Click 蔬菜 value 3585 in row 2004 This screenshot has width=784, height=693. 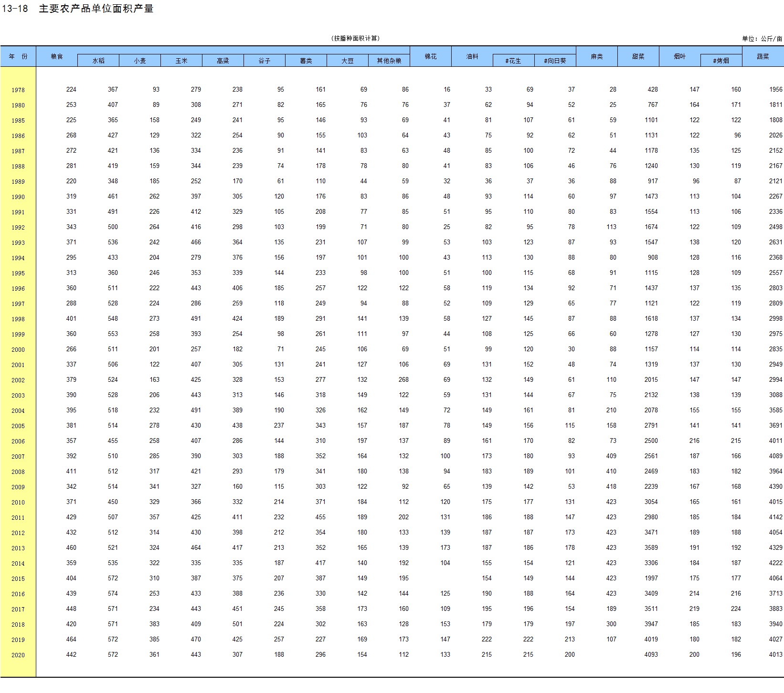tap(776, 410)
